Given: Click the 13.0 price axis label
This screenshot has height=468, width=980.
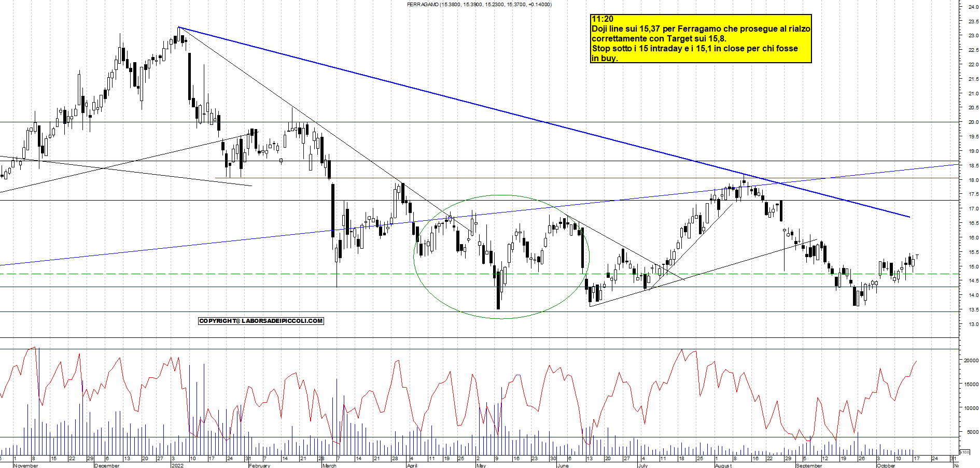Looking at the screenshot, I should (973, 324).
